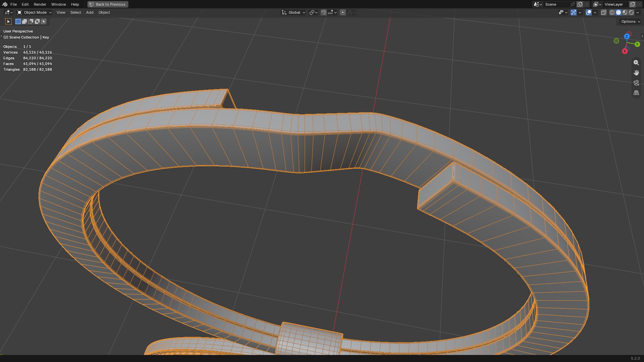
Task: Click the ViewLayer name field
Action: [615, 4]
